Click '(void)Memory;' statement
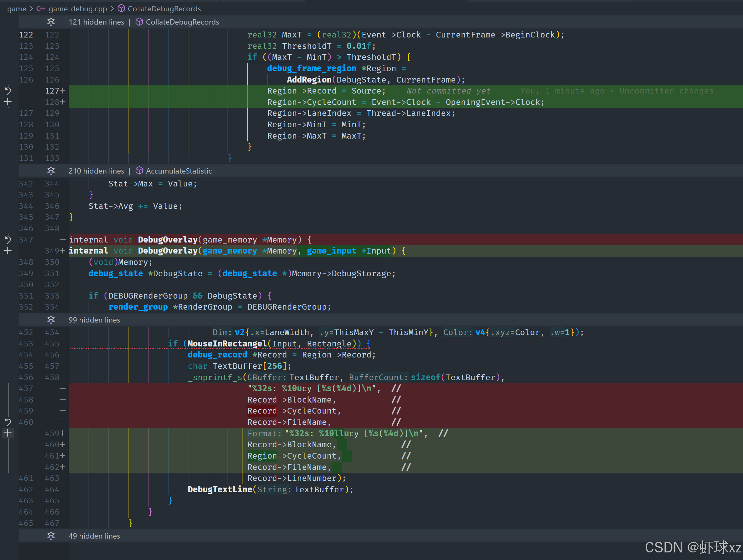 pyautogui.click(x=120, y=262)
